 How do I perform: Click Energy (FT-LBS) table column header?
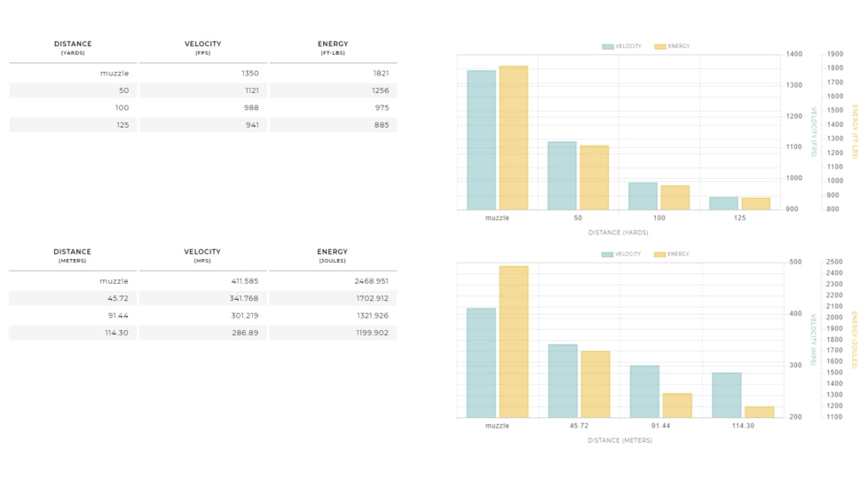coord(333,48)
